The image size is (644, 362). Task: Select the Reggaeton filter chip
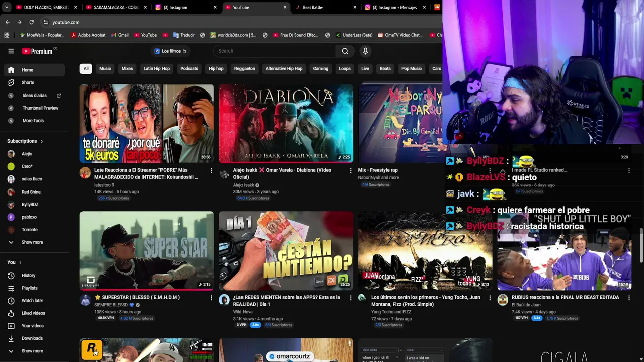245,68
